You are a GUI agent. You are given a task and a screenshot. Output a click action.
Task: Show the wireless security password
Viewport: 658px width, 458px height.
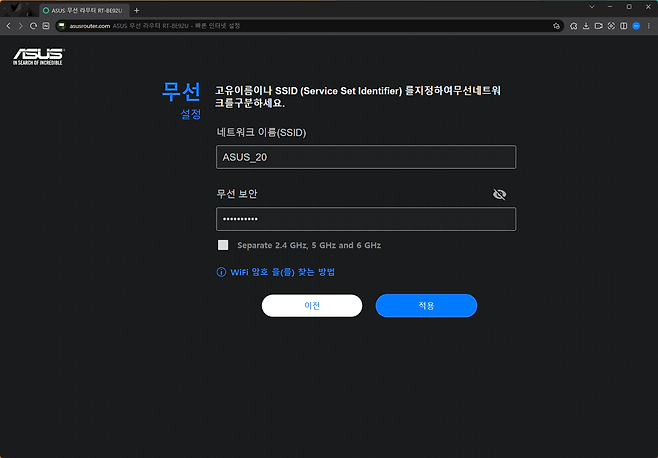[500, 194]
